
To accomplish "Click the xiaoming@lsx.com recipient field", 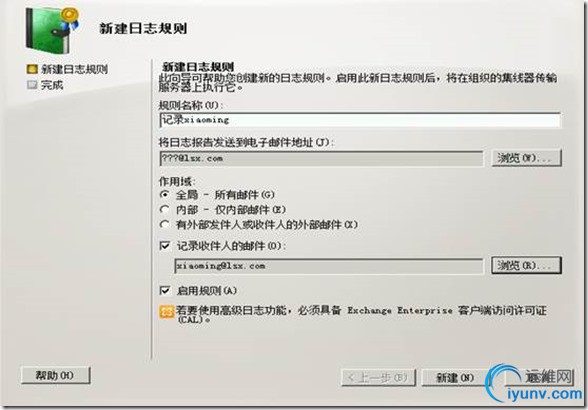I will pyautogui.click(x=329, y=266).
